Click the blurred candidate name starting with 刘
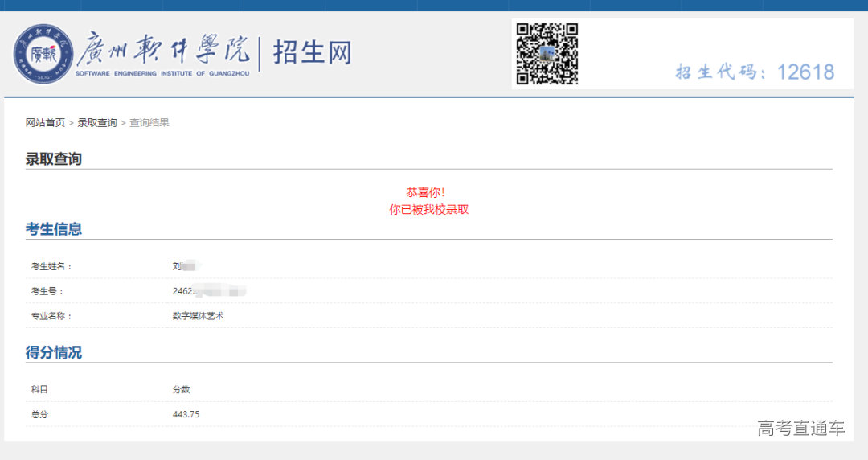 (x=186, y=266)
